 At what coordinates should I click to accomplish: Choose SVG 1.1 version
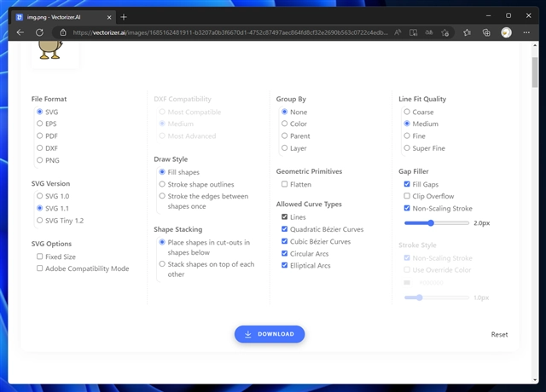coord(40,208)
